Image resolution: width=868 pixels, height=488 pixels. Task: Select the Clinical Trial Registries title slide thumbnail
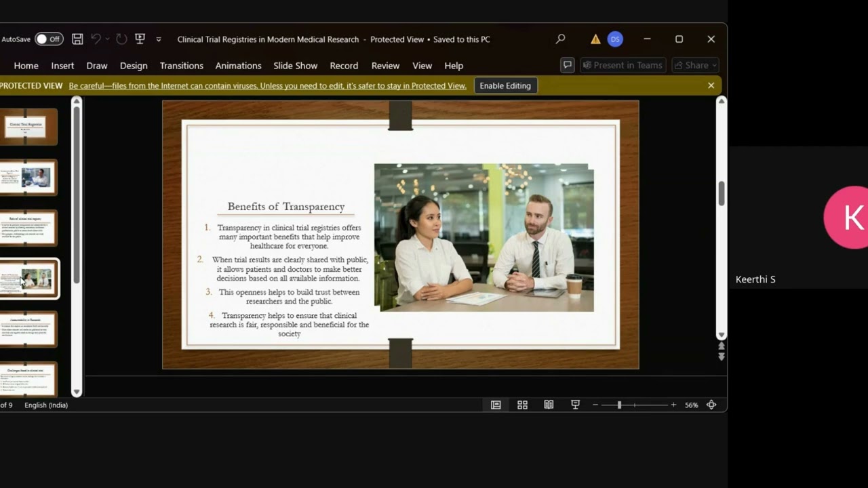(28, 127)
